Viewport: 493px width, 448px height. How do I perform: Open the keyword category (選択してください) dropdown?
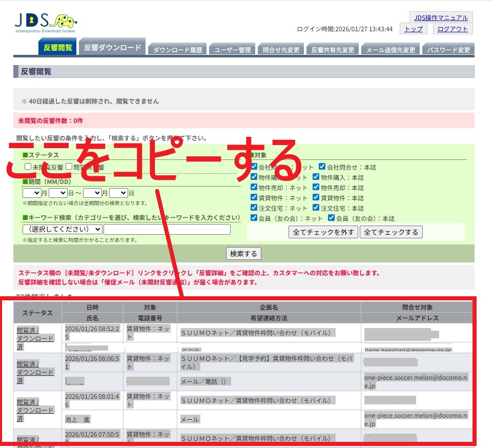(62, 229)
